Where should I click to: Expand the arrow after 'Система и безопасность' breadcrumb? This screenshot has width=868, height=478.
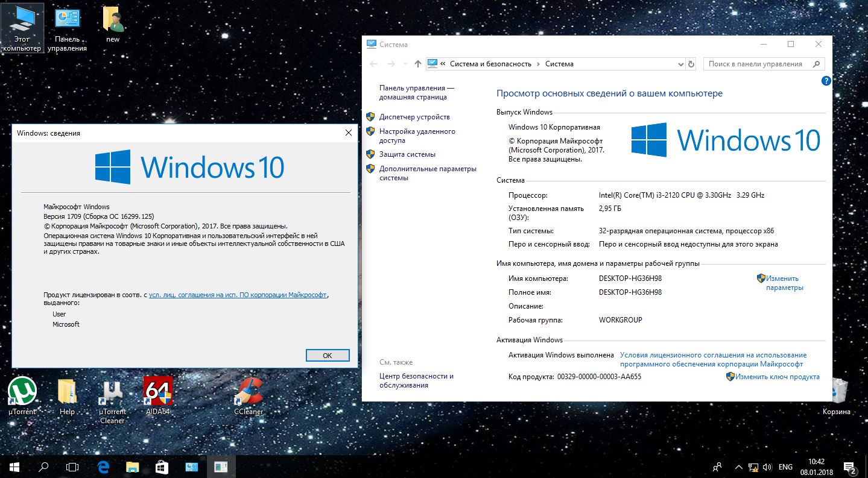pyautogui.click(x=539, y=64)
